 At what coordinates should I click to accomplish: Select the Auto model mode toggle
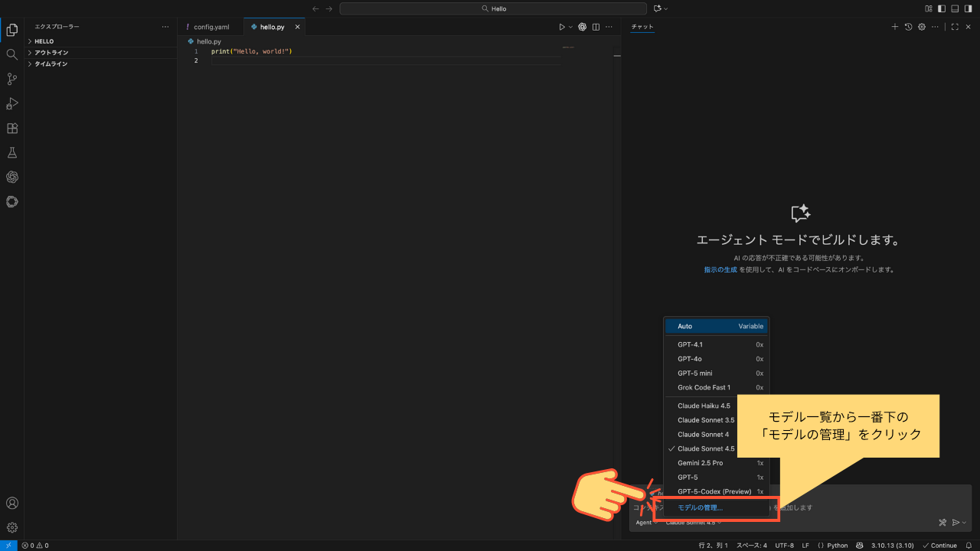click(684, 326)
